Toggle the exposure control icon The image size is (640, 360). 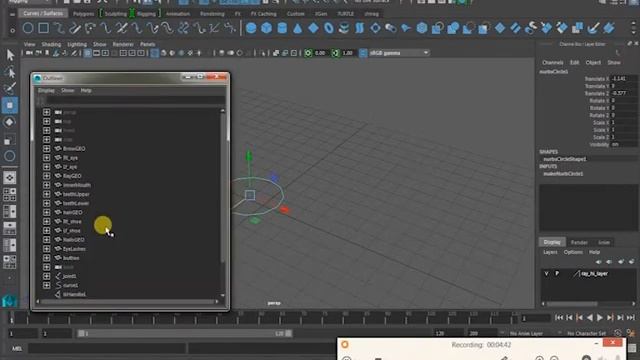pyautogui.click(x=308, y=53)
